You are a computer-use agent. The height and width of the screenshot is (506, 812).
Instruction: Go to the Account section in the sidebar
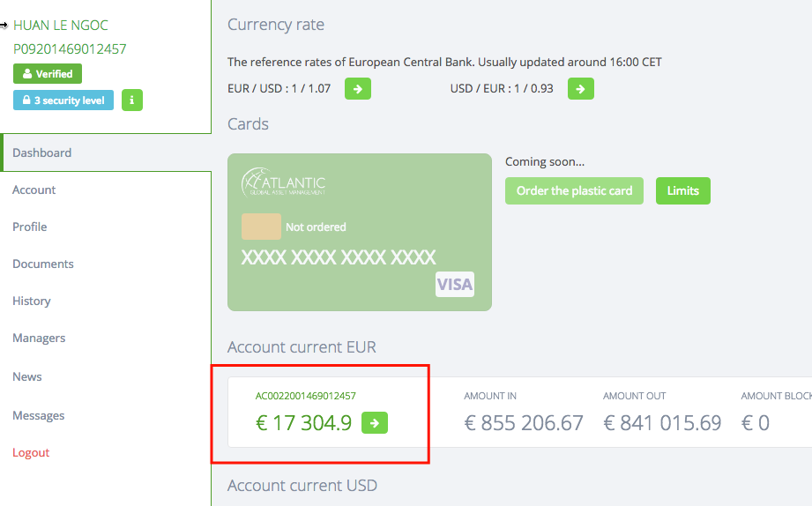(34, 190)
